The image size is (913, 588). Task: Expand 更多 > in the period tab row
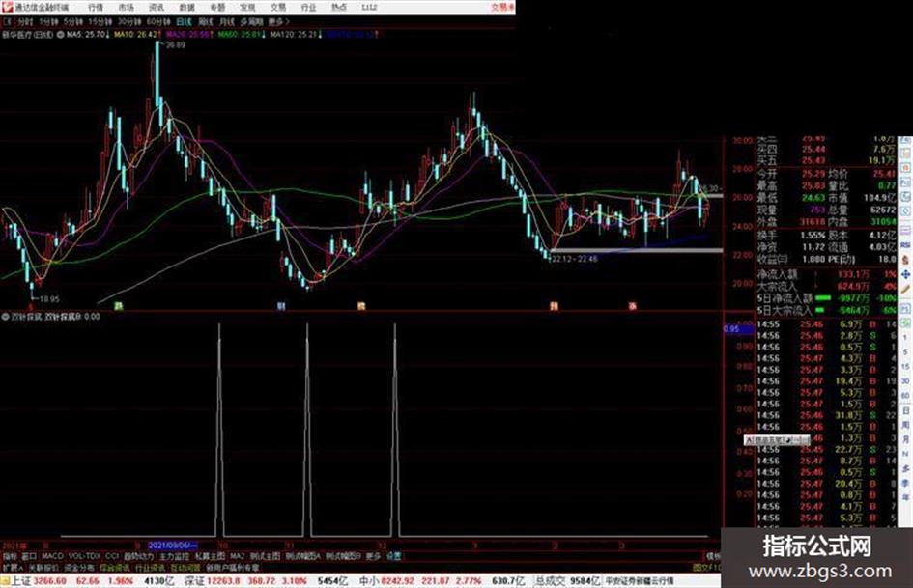click(279, 21)
